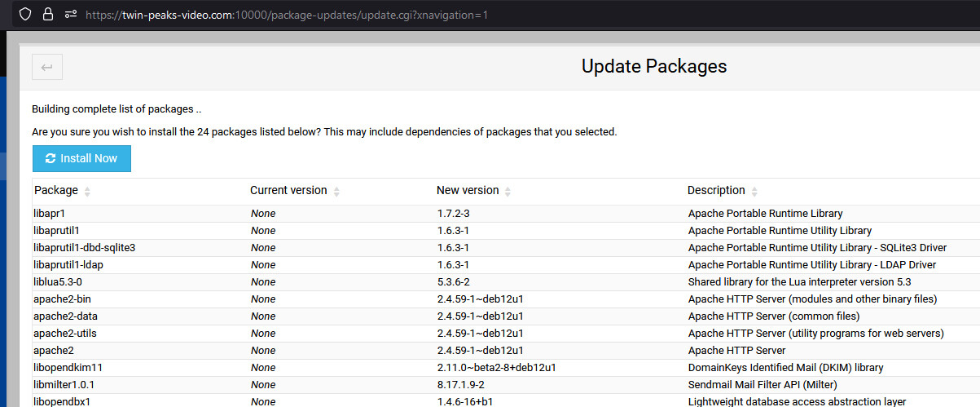Click the Package column header
980x407 pixels.
[x=56, y=190]
